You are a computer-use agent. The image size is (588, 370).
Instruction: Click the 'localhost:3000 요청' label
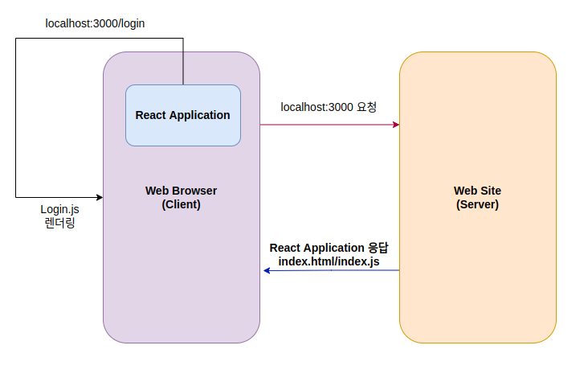click(x=329, y=107)
